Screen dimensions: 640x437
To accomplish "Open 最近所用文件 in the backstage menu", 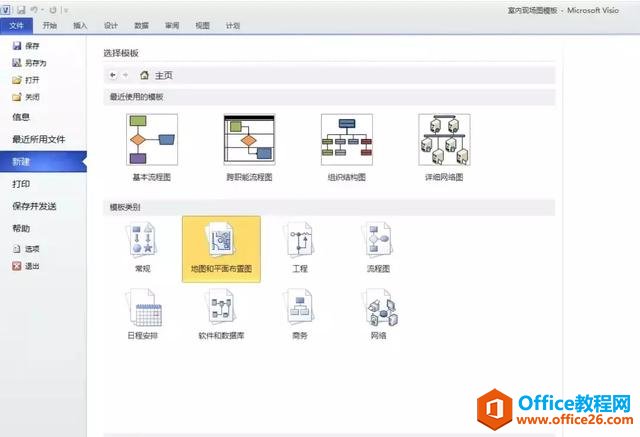I will [38, 139].
